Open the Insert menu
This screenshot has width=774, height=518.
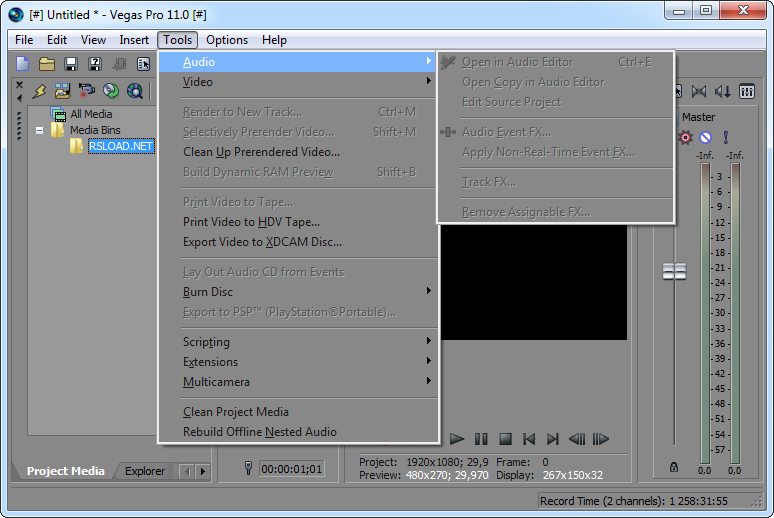[x=134, y=40]
